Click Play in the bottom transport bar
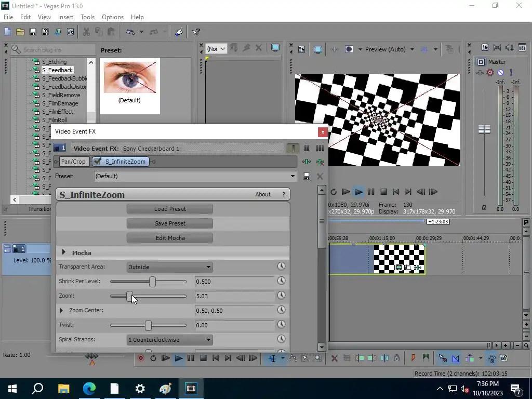The image size is (532, 399). 178,358
